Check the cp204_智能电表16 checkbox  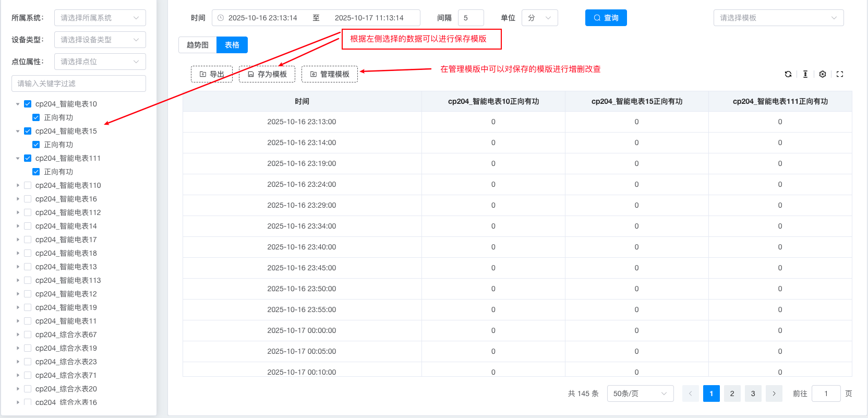pos(28,199)
